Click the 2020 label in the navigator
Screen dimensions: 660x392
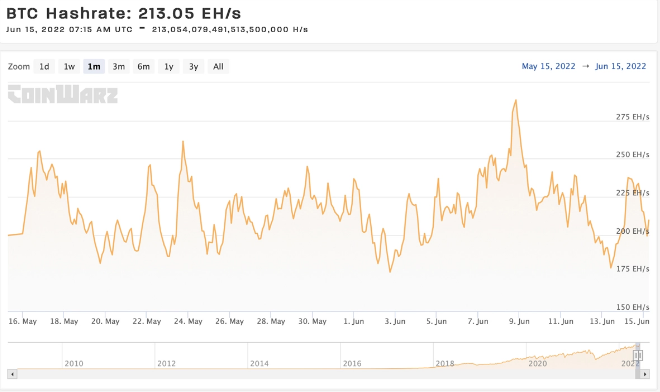[538, 363]
